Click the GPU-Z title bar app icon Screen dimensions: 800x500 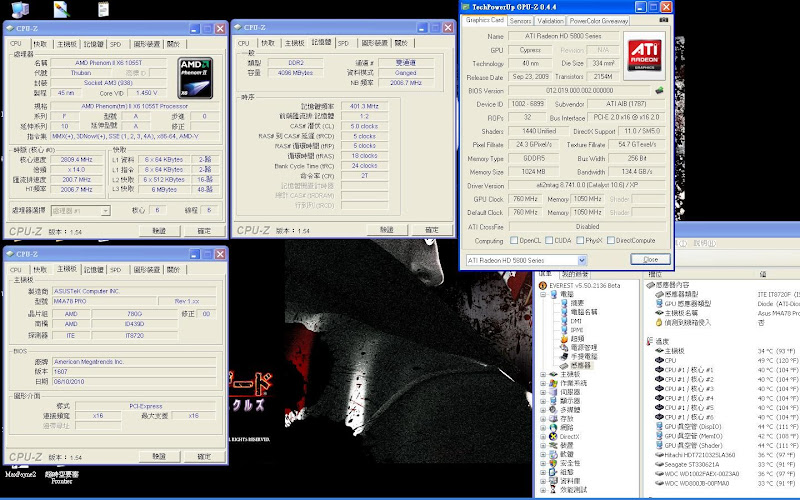(x=465, y=7)
